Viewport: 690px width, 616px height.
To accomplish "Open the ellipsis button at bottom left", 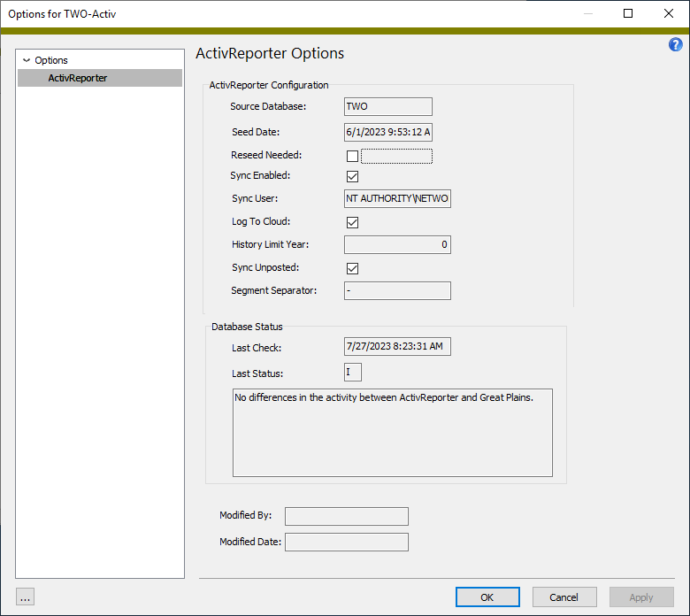I will click(x=25, y=597).
